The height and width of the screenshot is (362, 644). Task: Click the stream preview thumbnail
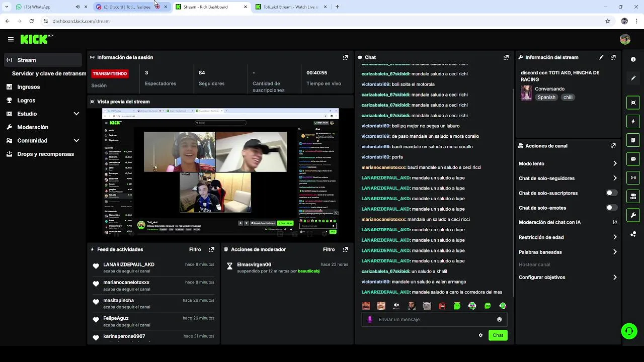click(220, 172)
